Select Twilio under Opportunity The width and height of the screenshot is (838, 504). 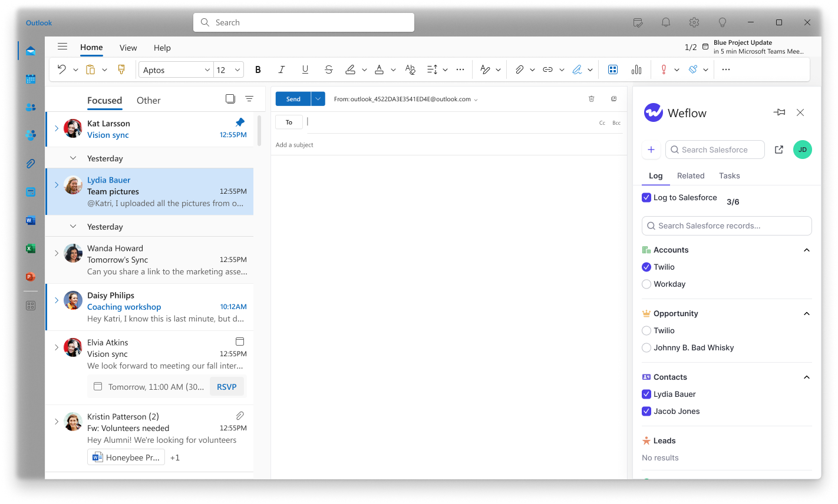tap(646, 330)
